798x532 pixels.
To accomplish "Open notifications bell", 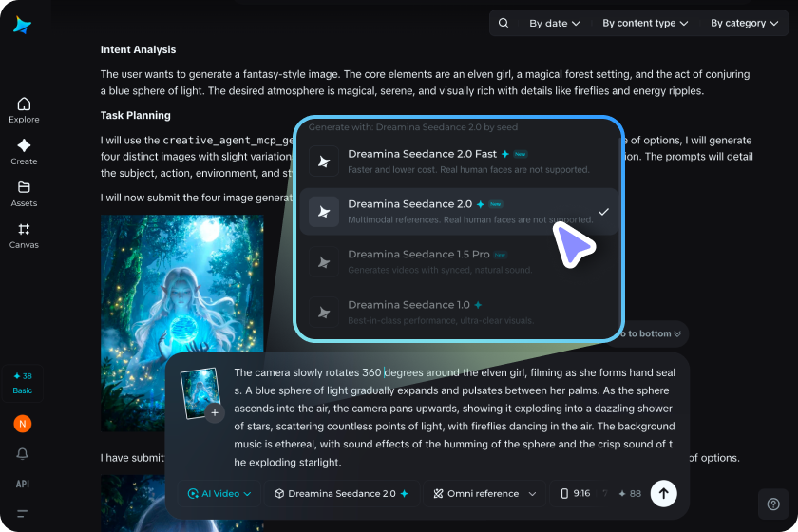I will [23, 453].
